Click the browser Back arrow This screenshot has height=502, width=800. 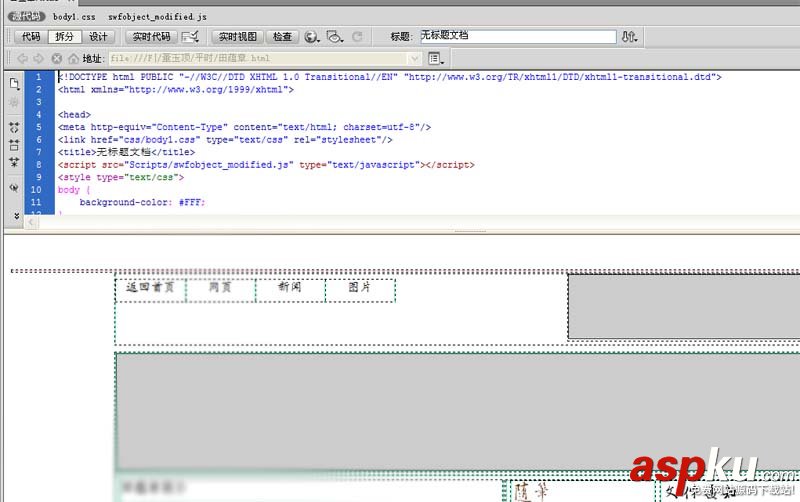[x=22, y=59]
